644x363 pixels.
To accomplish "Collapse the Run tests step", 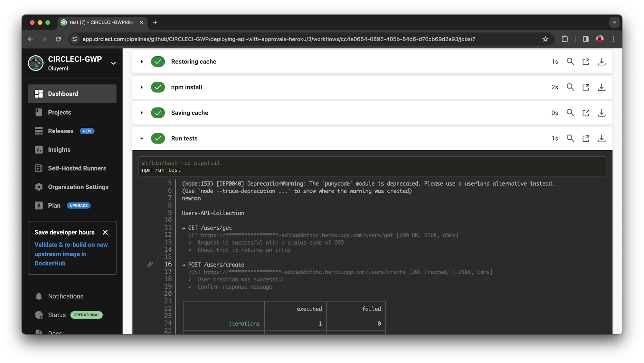I will coord(142,138).
